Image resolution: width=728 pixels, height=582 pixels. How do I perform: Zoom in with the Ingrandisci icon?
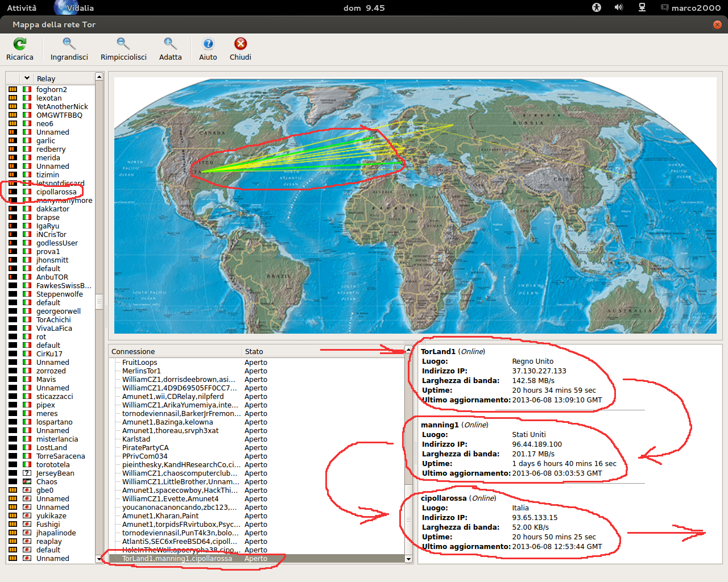pos(69,44)
